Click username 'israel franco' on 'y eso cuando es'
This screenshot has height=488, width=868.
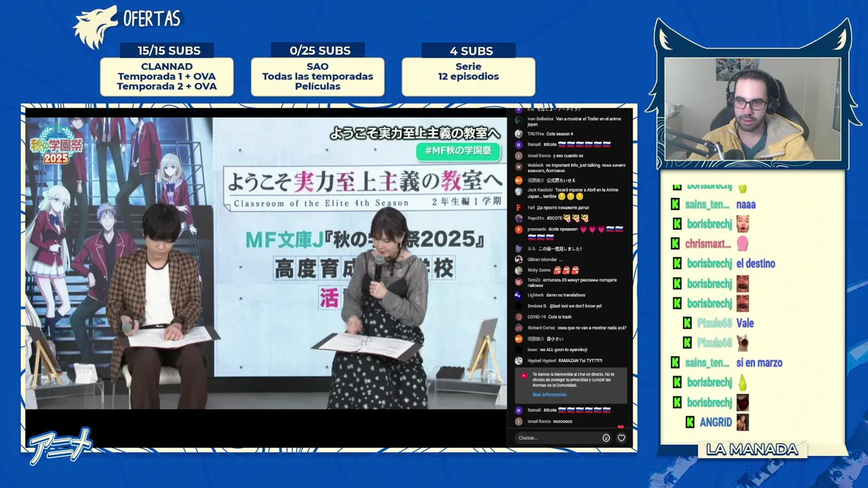(x=539, y=156)
